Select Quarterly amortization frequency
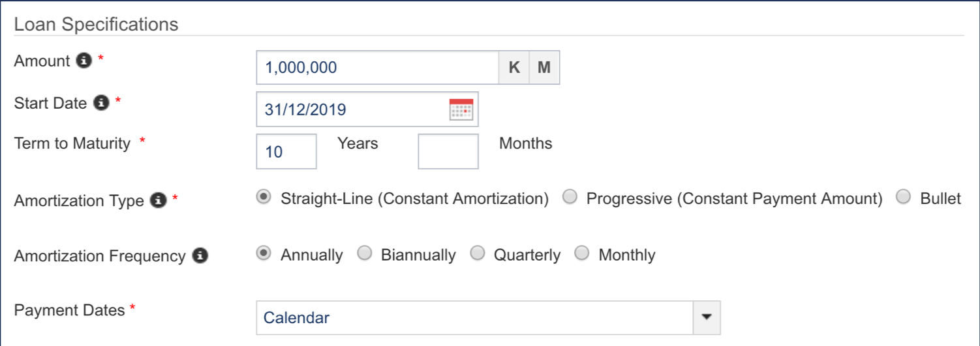980x346 pixels. (478, 254)
